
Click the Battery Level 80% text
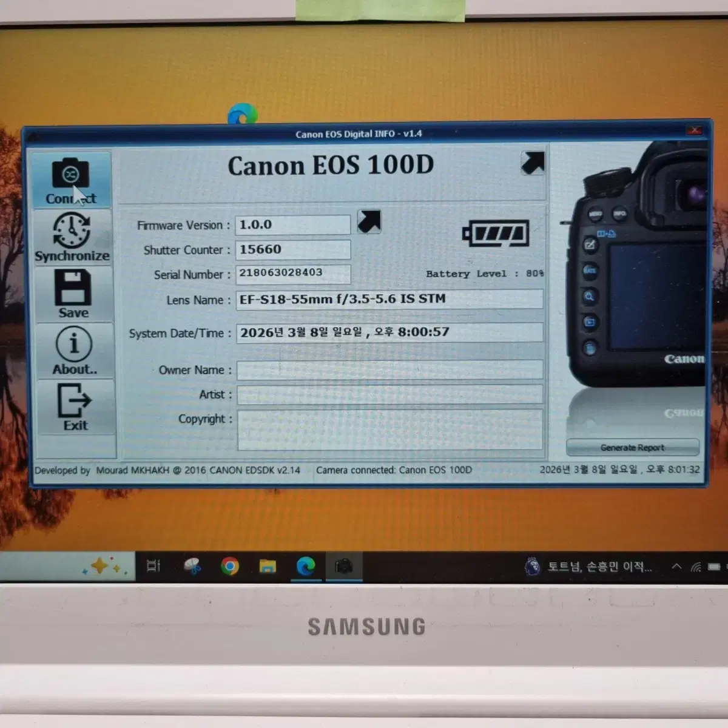(485, 274)
